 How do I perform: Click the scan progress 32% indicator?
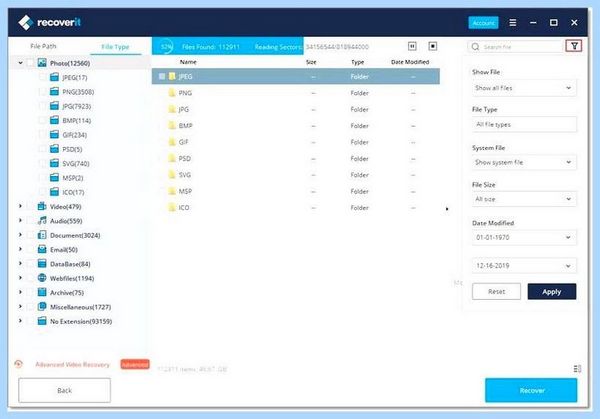tap(166, 47)
